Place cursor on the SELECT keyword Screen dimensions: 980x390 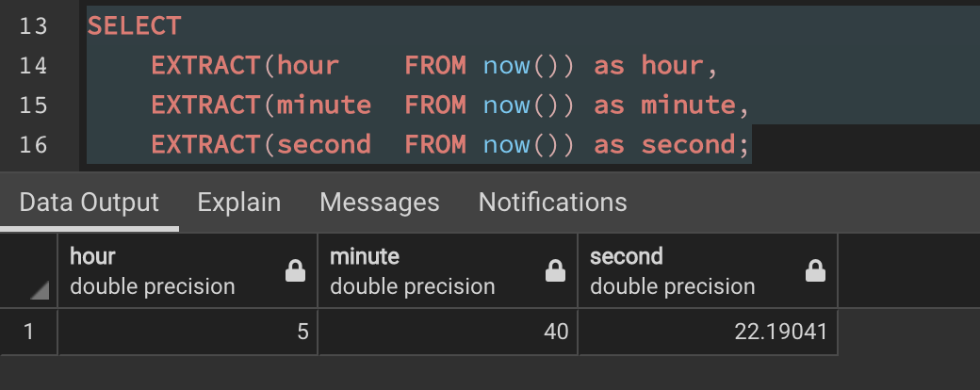point(134,25)
